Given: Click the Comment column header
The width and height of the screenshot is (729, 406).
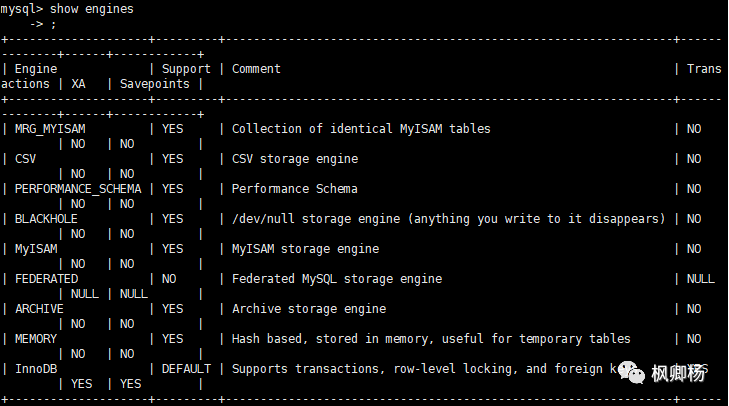Looking at the screenshot, I should click(x=256, y=69).
